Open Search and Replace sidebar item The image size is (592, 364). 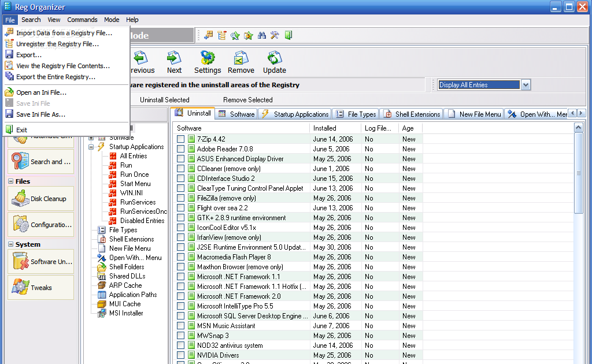(41, 161)
